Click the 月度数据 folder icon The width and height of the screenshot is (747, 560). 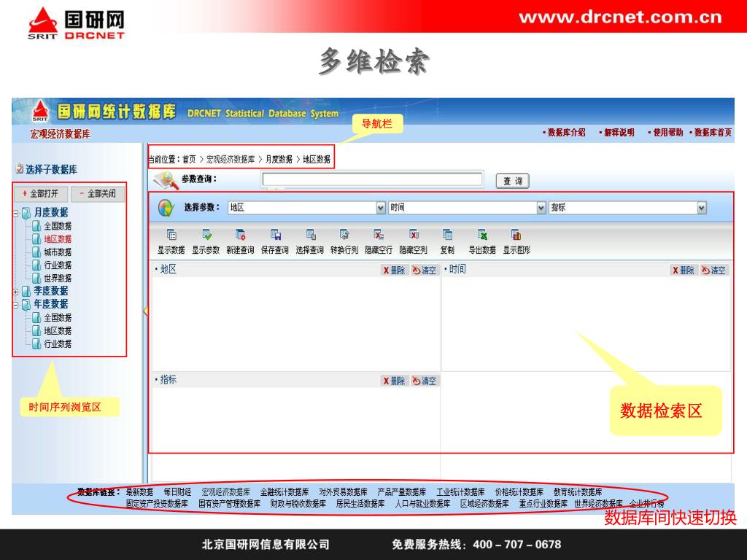click(26, 212)
